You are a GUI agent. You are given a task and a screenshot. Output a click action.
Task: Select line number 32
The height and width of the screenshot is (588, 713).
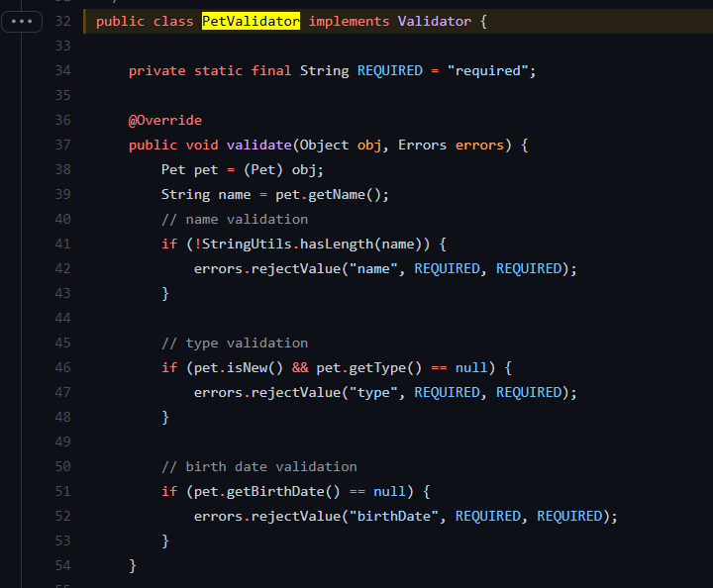pyautogui.click(x=62, y=22)
